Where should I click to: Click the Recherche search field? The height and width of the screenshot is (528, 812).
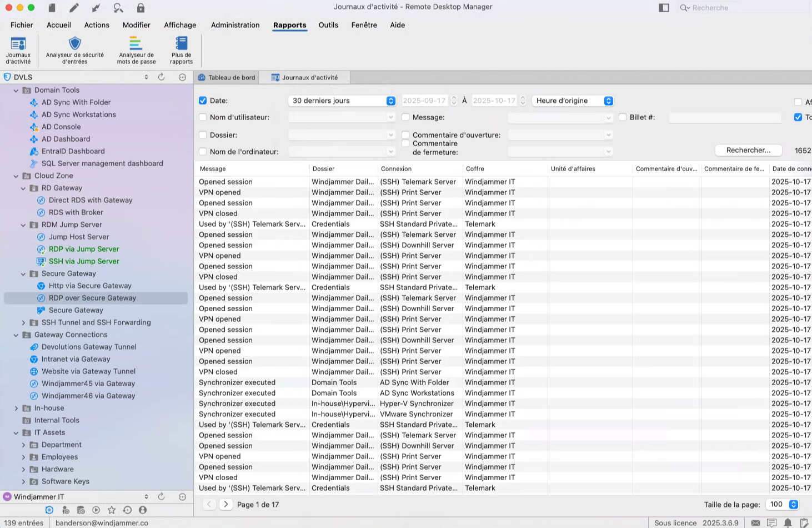pos(744,8)
